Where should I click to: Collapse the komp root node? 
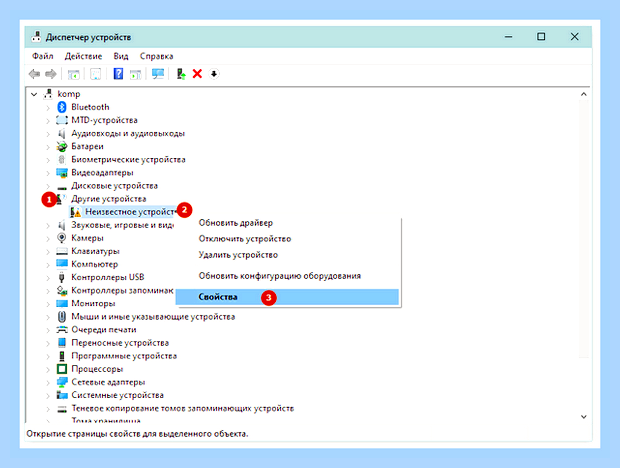coord(34,94)
